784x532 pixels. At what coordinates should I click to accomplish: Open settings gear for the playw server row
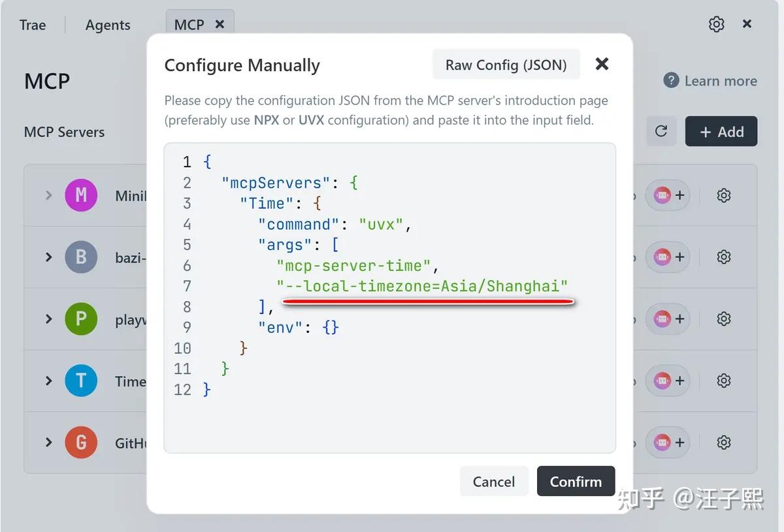point(723,319)
